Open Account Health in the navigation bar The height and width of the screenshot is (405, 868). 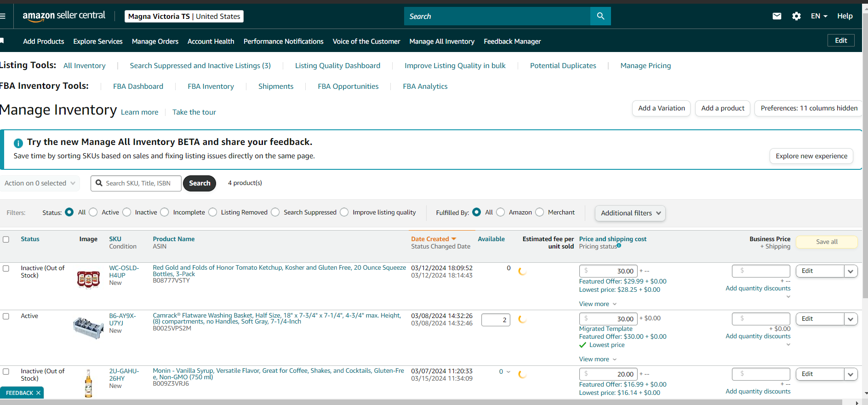tap(211, 41)
